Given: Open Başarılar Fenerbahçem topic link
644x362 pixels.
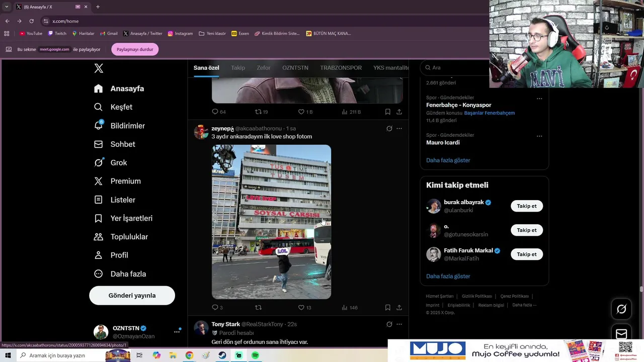Looking at the screenshot, I should 490,113.
